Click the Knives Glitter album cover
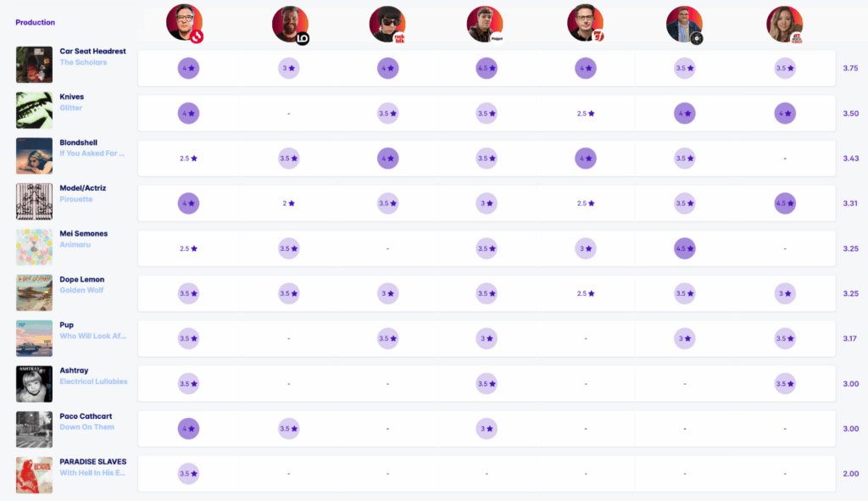This screenshot has height=501, width=868. [34, 110]
